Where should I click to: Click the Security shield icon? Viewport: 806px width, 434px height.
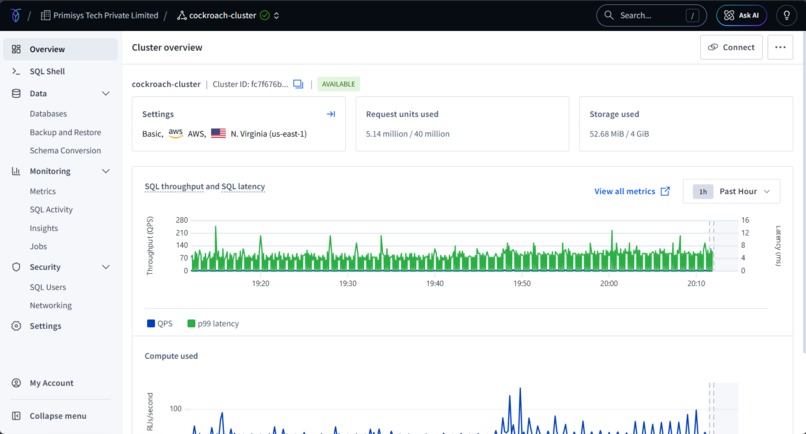tap(16, 267)
